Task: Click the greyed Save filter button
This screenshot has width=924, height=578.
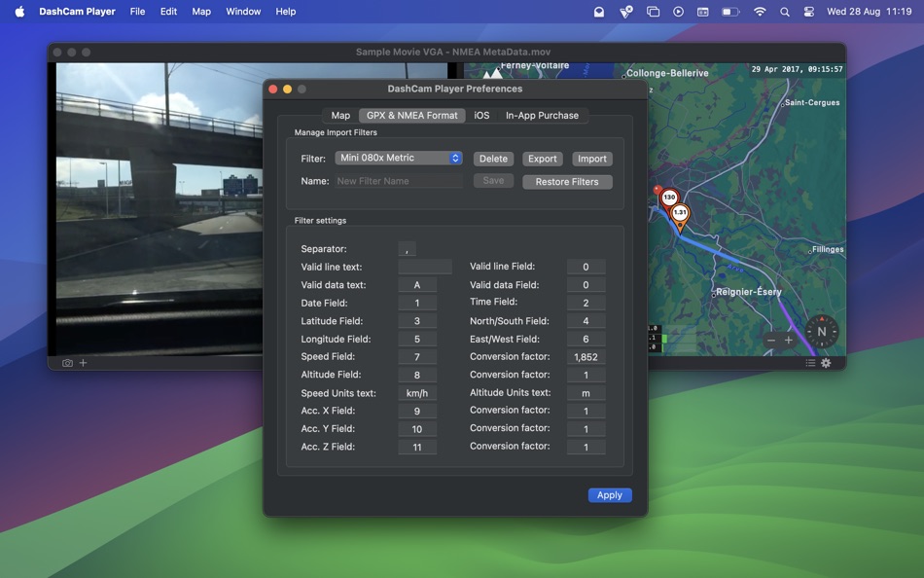Action: click(x=493, y=180)
